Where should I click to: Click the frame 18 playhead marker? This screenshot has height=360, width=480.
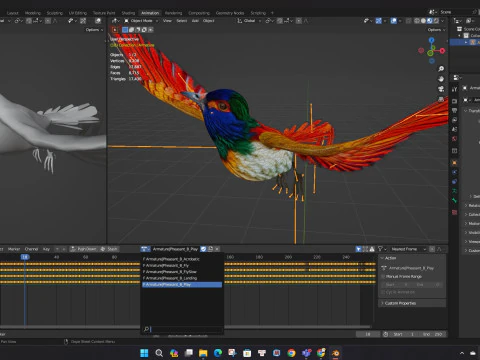pos(25,257)
